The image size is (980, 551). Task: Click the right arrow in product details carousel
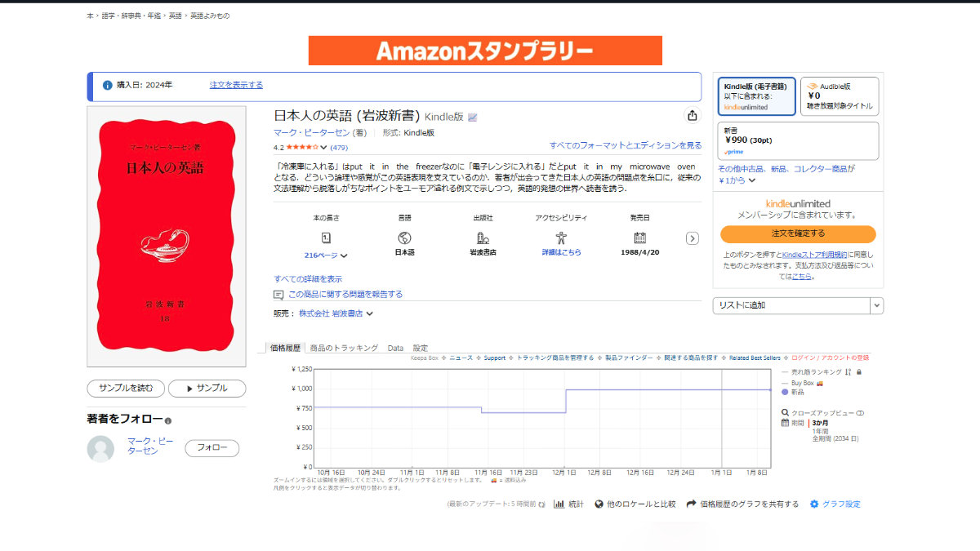(692, 238)
